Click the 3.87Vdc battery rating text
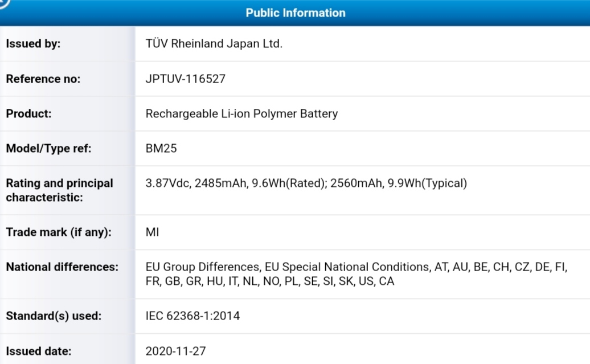590x364 pixels. tap(168, 183)
